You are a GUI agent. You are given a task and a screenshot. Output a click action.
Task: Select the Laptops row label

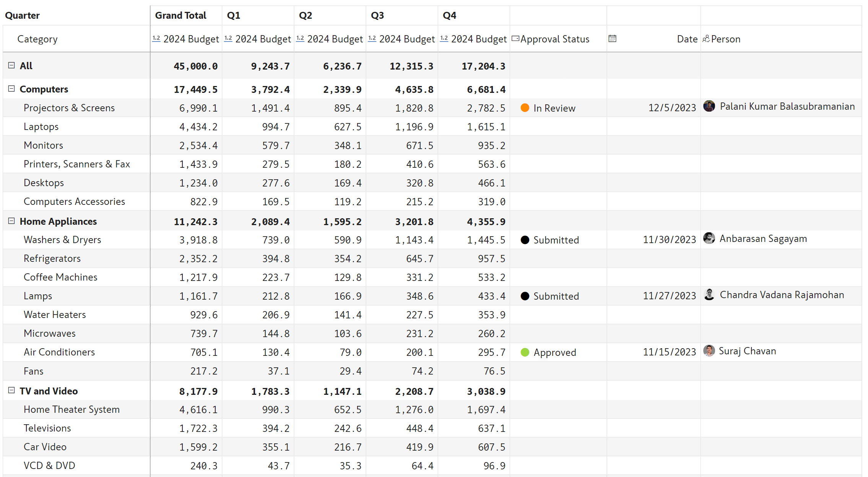point(41,127)
